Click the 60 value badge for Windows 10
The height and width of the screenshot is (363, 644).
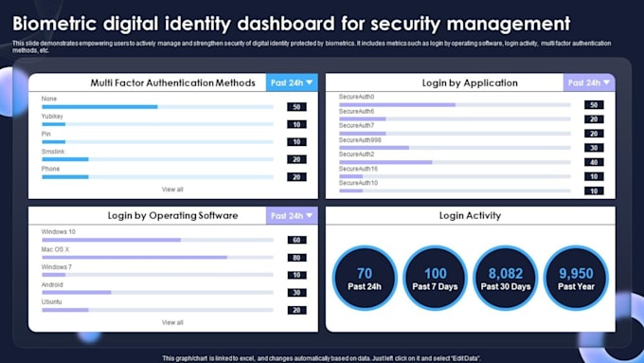(297, 240)
